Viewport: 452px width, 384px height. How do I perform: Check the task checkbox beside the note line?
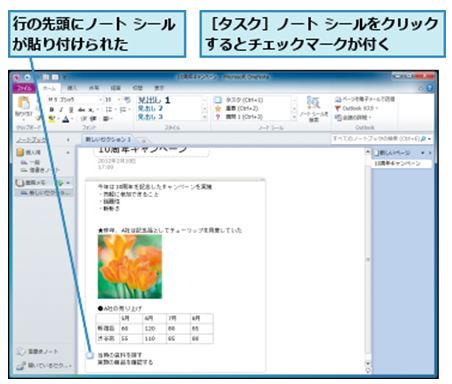[x=89, y=355]
